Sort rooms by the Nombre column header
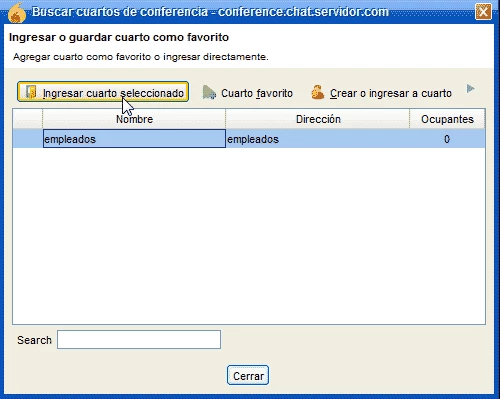 click(134, 119)
